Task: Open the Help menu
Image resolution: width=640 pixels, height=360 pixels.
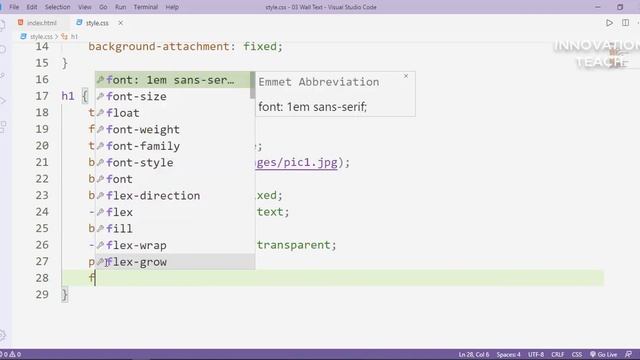Action: point(172,7)
